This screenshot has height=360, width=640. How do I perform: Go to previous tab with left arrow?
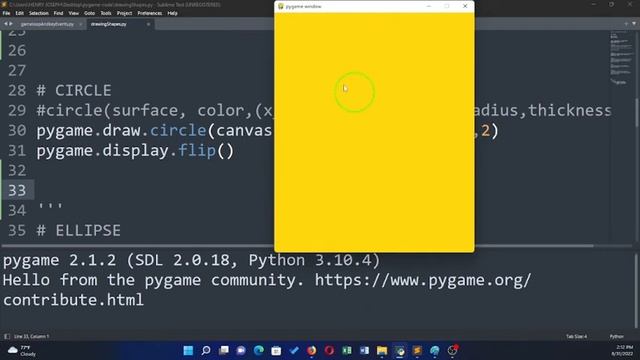tap(5, 24)
